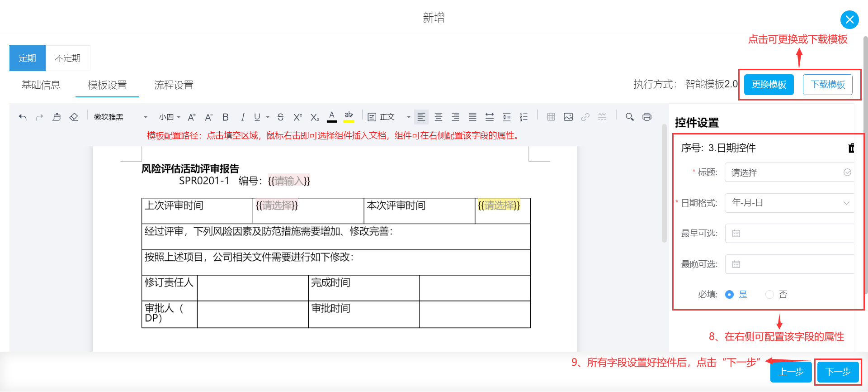Decrease font size with A- icon

(208, 117)
